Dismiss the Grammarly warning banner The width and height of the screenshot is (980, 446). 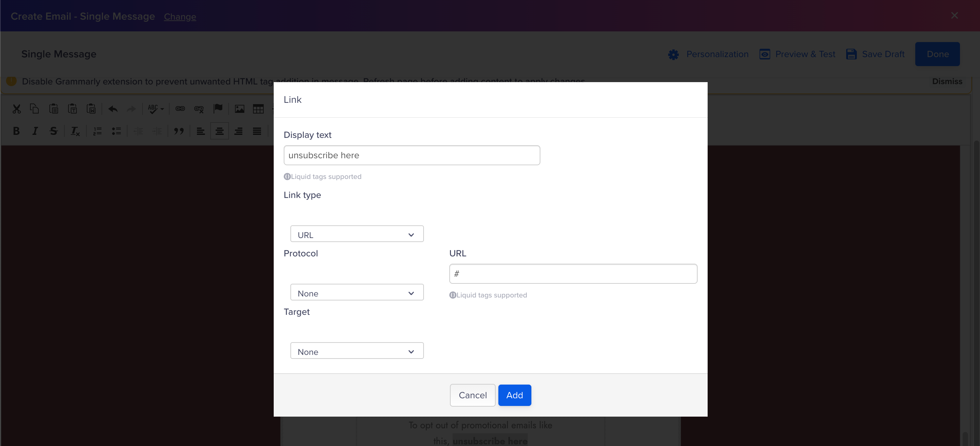[947, 81]
